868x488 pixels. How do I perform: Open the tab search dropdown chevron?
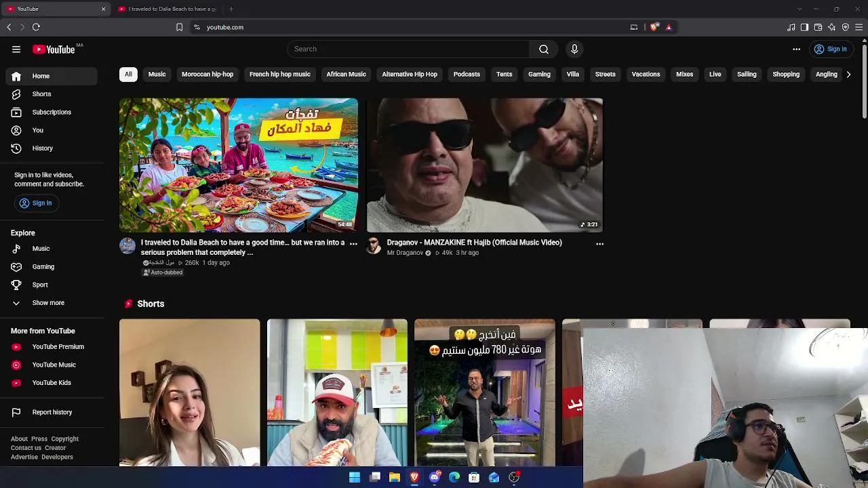(800, 9)
